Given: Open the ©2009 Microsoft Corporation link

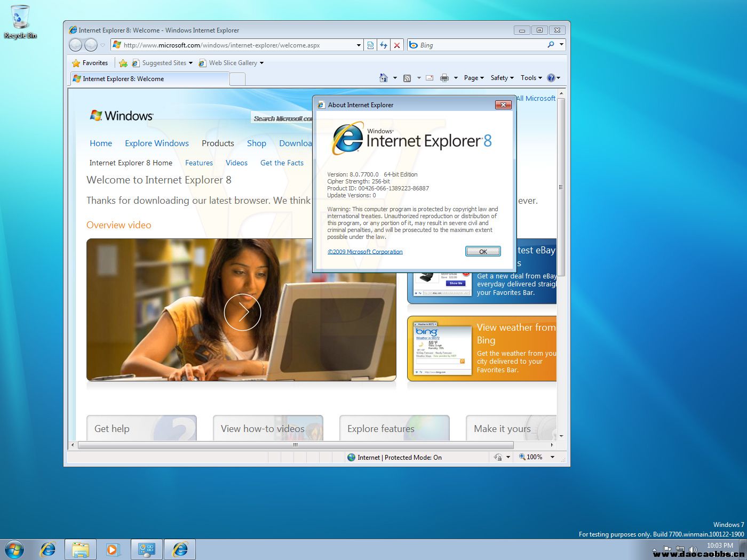Looking at the screenshot, I should pyautogui.click(x=365, y=252).
